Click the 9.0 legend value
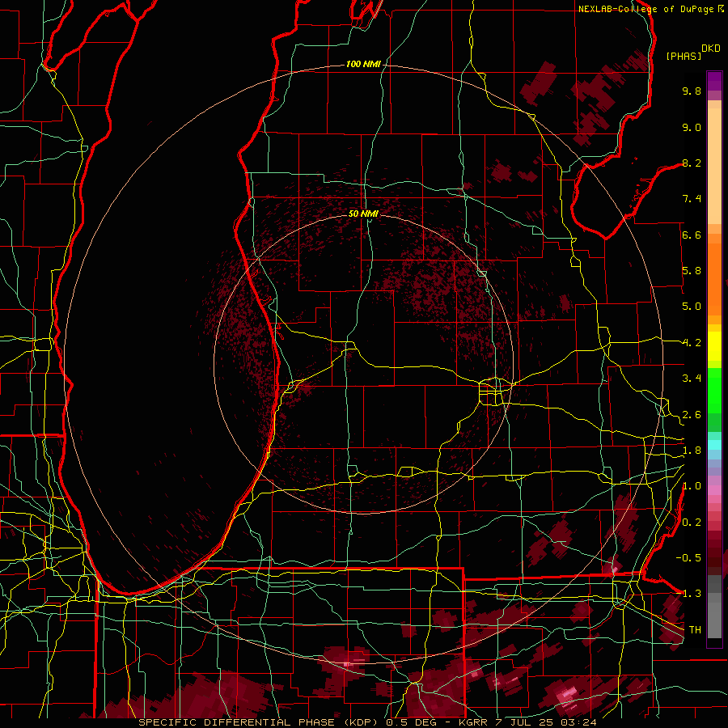This screenshot has width=728, height=728. pos(692,127)
